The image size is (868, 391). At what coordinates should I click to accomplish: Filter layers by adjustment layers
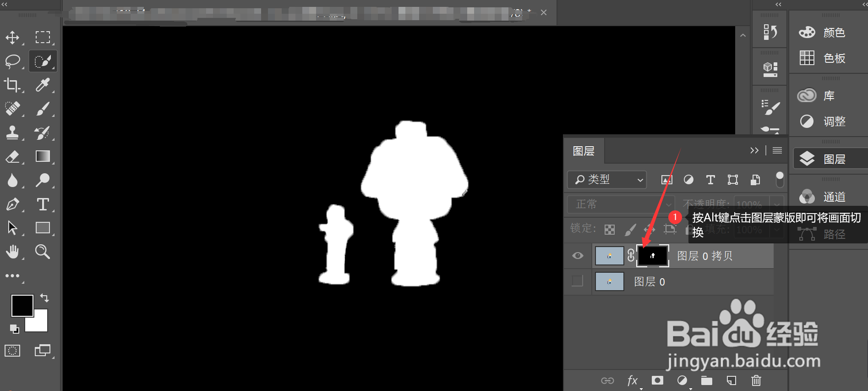pos(688,180)
